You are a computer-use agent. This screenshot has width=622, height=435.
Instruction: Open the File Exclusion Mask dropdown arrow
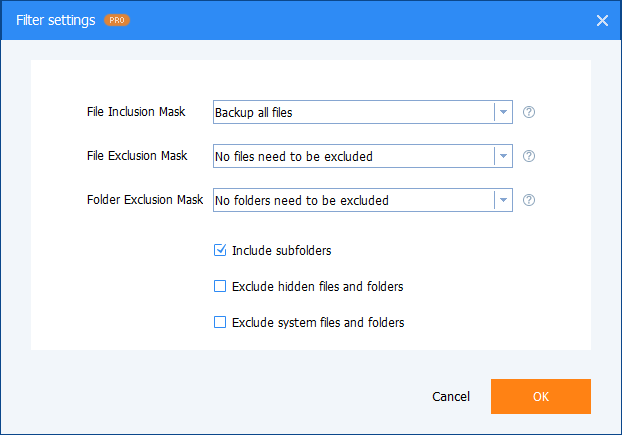(x=503, y=156)
